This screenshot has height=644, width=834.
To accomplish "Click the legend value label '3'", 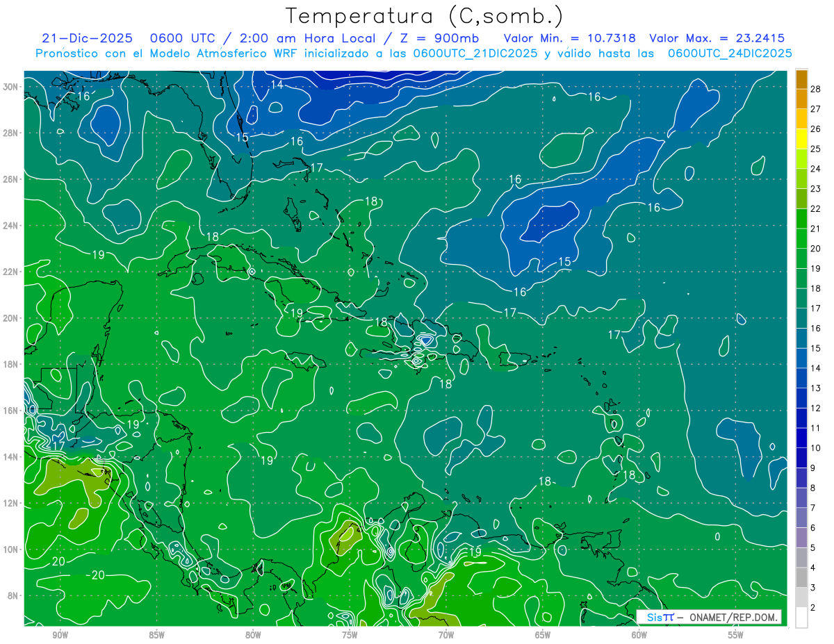I will 813,588.
